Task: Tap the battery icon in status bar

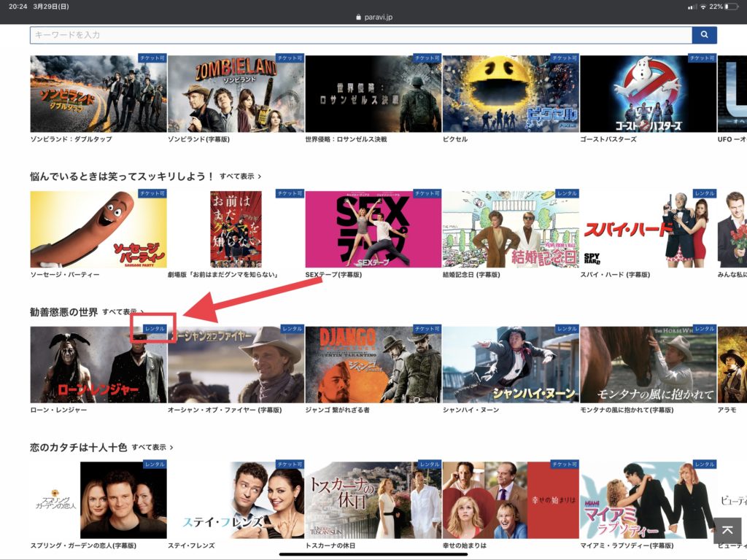Action: point(731,7)
